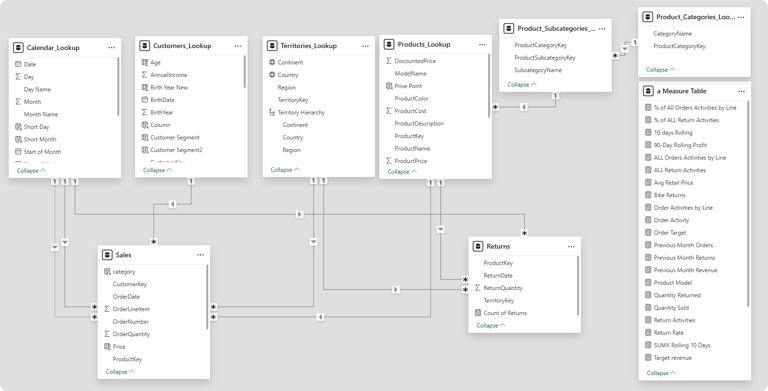Open more options menu on Sales table
The width and height of the screenshot is (768, 391).
click(200, 255)
